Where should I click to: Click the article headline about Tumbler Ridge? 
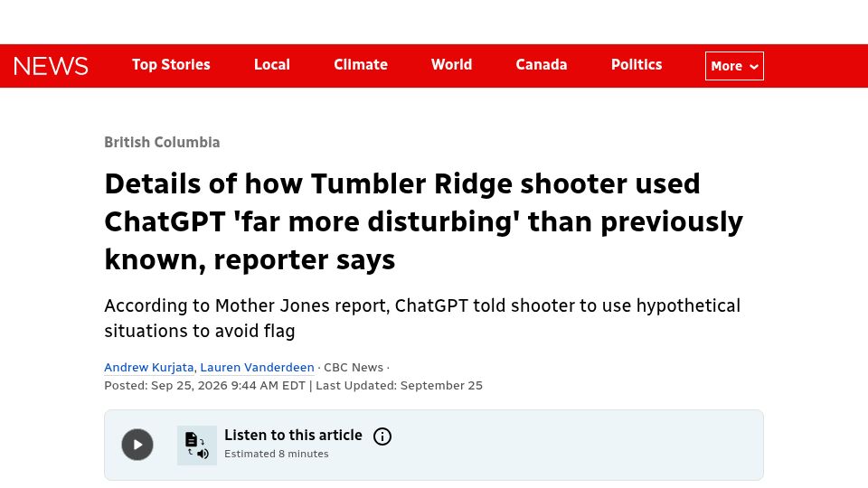[x=423, y=221]
